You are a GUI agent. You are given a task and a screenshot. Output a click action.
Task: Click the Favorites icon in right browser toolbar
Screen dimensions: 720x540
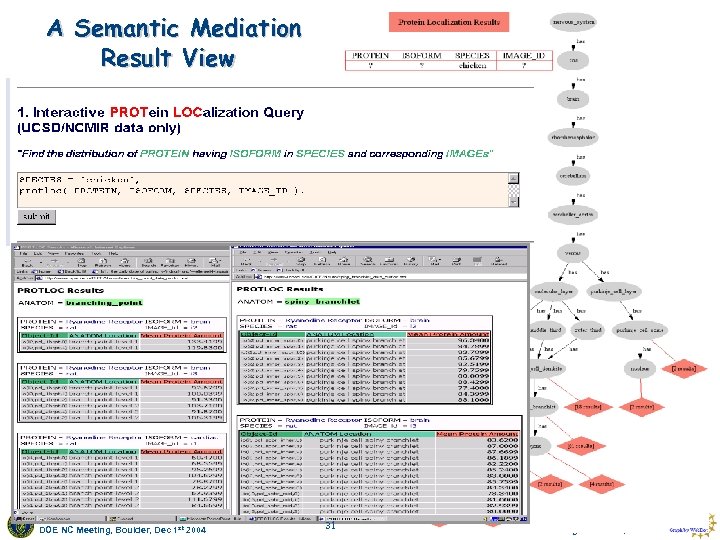(388, 261)
